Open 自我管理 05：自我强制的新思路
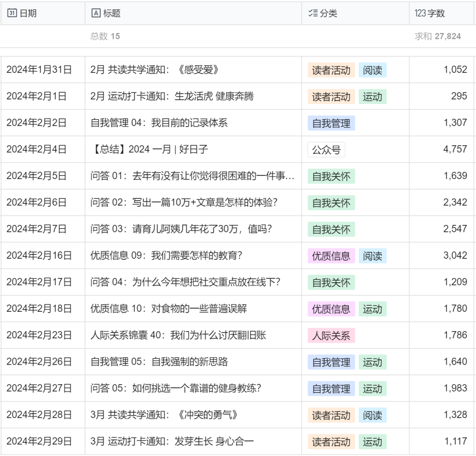This screenshot has width=476, height=456. pos(159,362)
